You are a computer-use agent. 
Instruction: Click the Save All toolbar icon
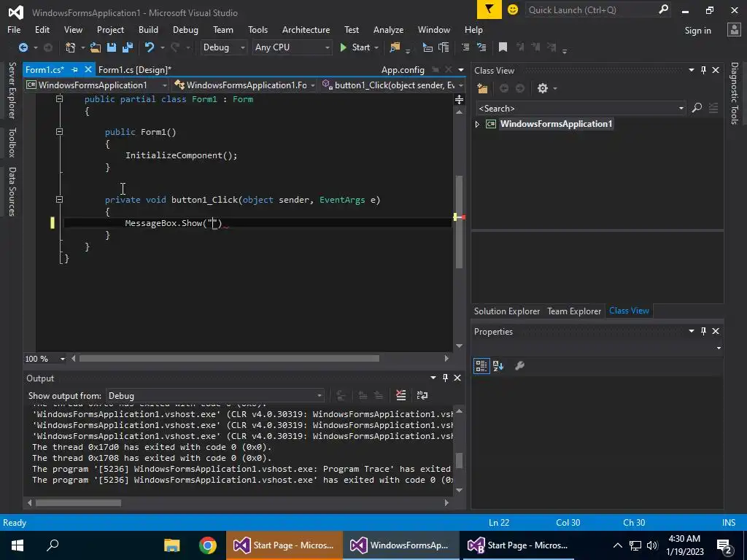(128, 47)
